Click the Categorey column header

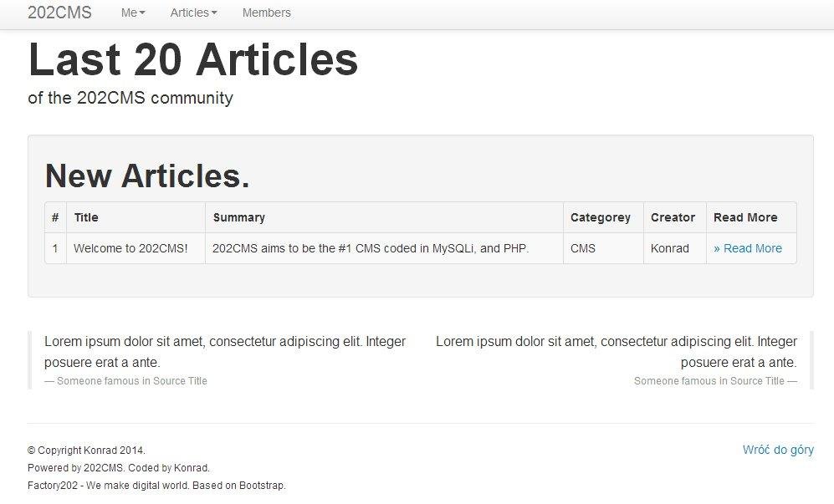[x=601, y=217]
